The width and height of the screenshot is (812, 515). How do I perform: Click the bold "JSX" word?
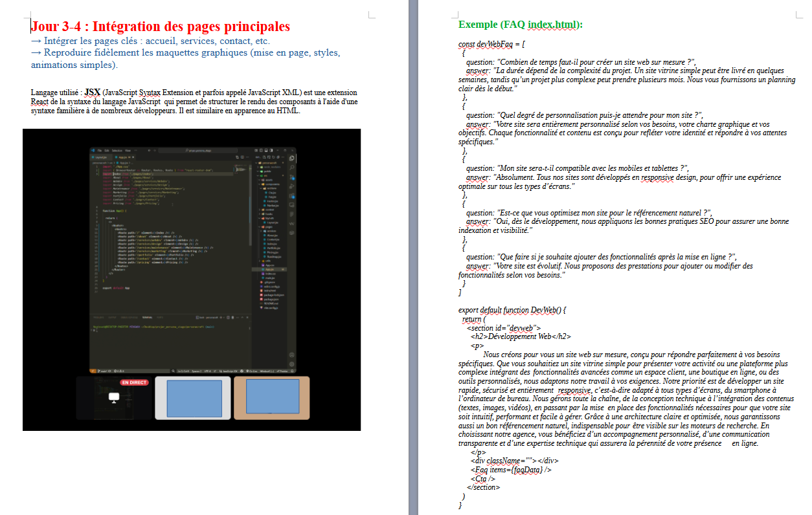pos(92,93)
